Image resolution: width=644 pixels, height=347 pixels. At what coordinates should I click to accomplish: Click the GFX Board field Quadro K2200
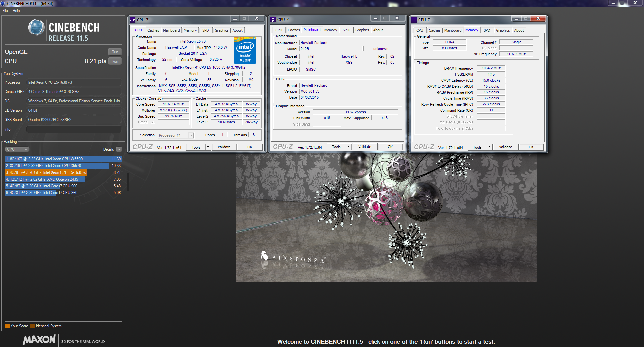(x=74, y=120)
